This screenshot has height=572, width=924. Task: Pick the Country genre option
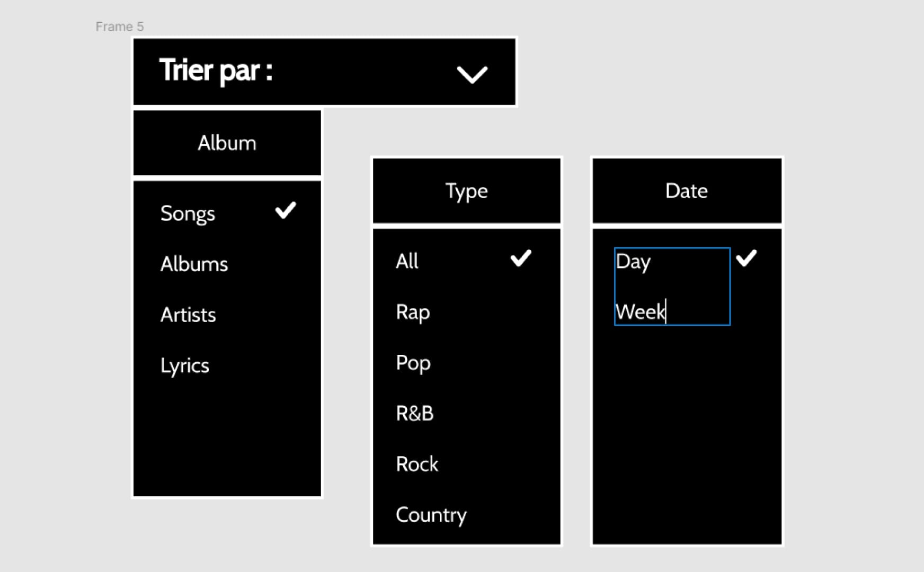tap(431, 515)
